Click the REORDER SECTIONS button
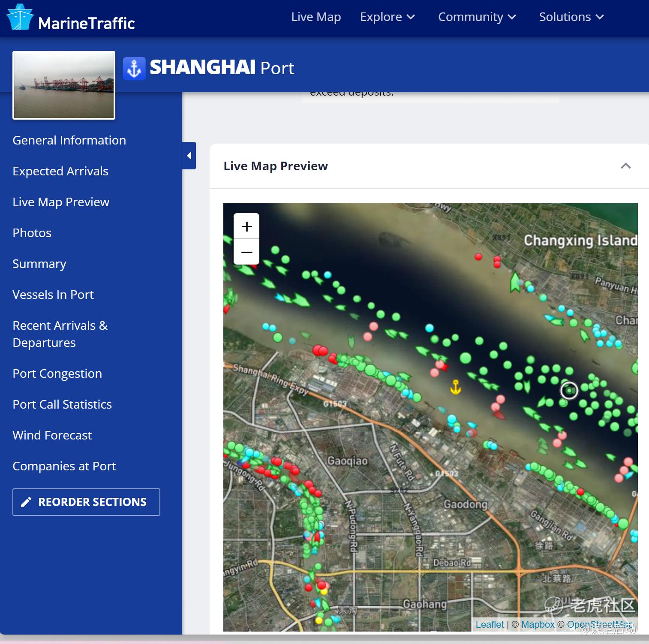 (86, 502)
